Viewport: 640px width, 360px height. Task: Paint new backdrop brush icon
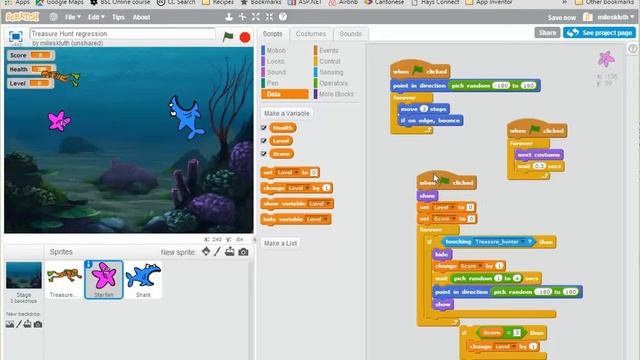coord(19,324)
